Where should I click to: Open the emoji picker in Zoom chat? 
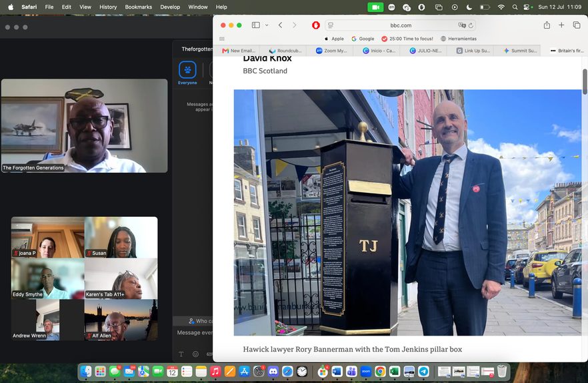195,354
